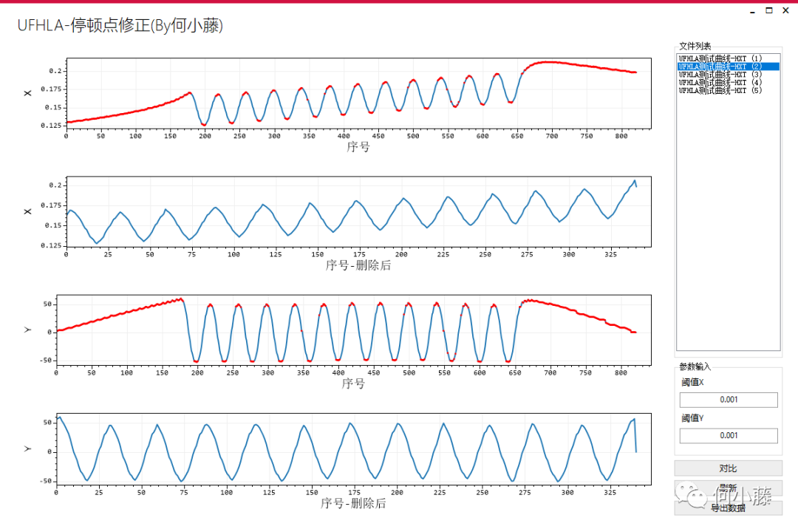Click the 导出数据 export data button
This screenshot has width=798, height=532.
(729, 508)
